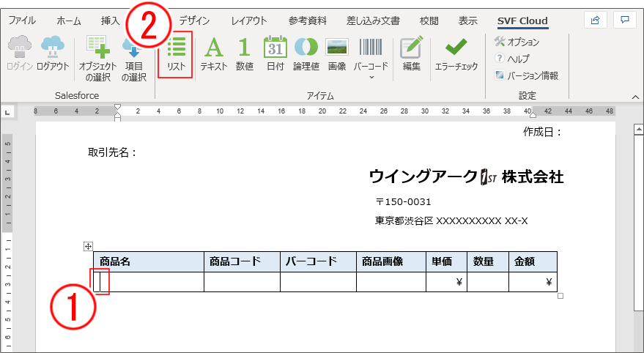Viewport: 644px width, 353px height.
Task: Click the 商品画像 header cell
Action: click(391, 261)
